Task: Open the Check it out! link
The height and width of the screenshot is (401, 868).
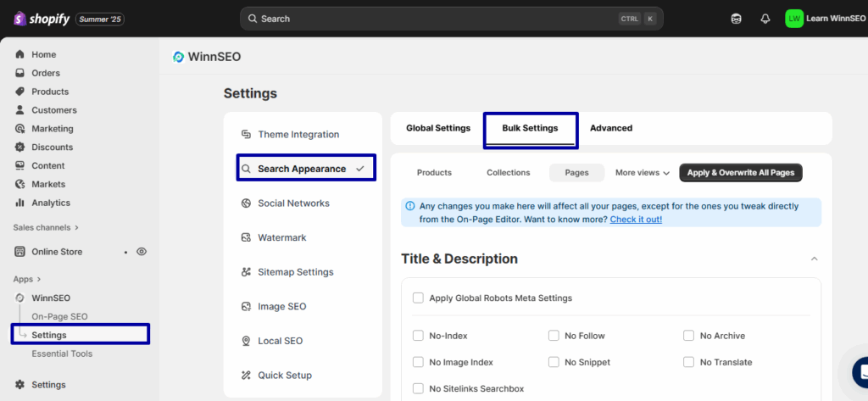Action: (636, 220)
